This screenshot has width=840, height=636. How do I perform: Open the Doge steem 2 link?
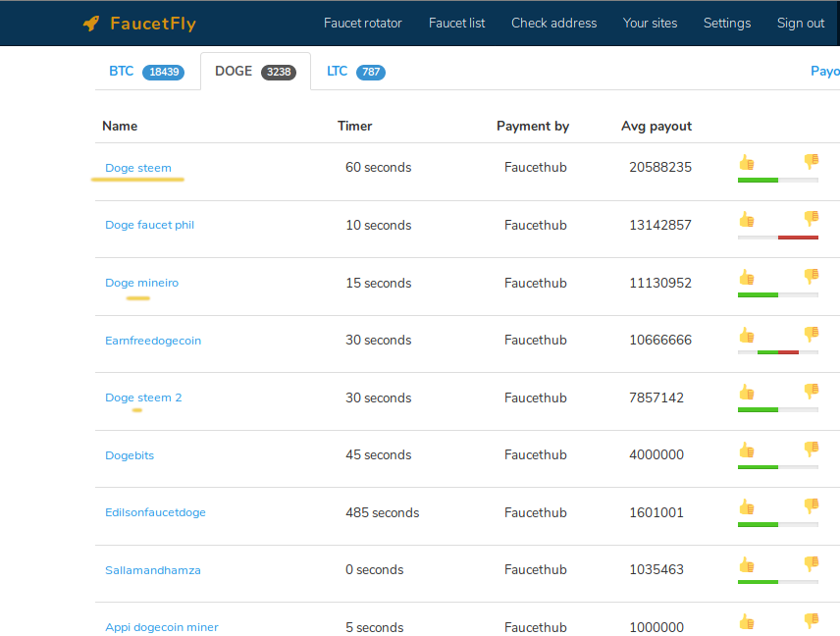(x=143, y=397)
